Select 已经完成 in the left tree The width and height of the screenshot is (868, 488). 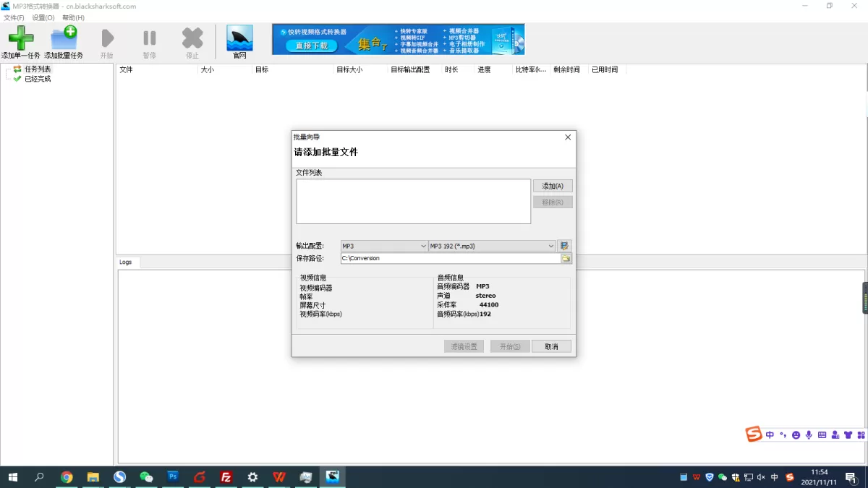(x=38, y=79)
